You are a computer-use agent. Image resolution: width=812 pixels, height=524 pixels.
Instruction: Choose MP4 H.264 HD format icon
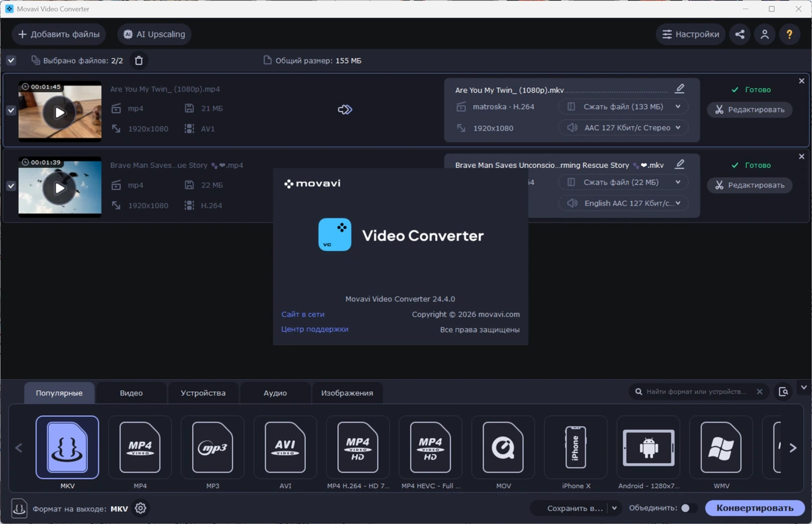(358, 447)
